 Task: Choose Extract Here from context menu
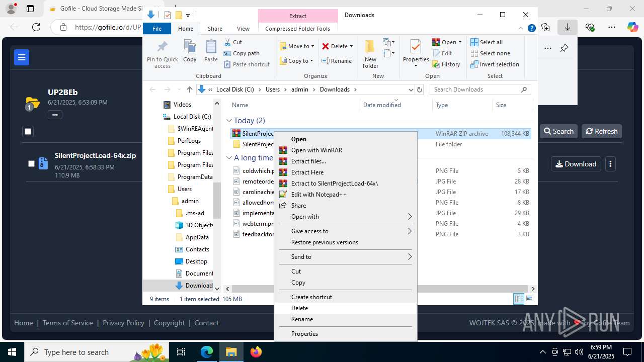click(346, 172)
